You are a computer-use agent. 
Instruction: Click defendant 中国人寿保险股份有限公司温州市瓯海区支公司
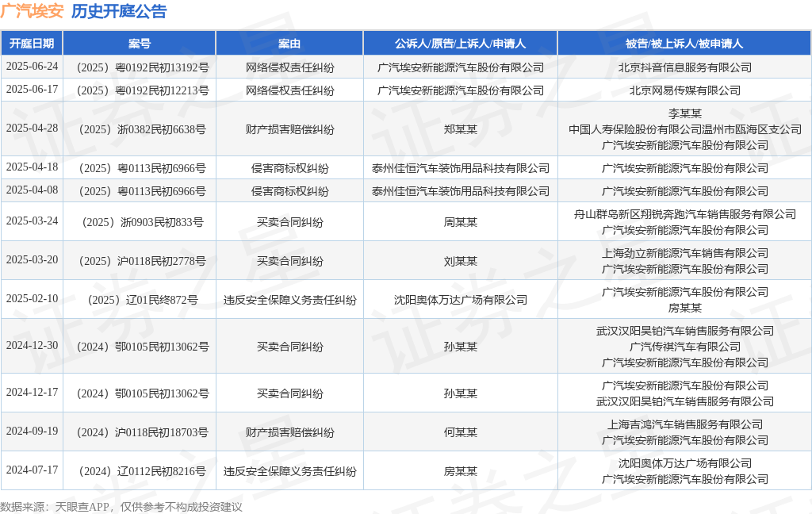coord(684,129)
